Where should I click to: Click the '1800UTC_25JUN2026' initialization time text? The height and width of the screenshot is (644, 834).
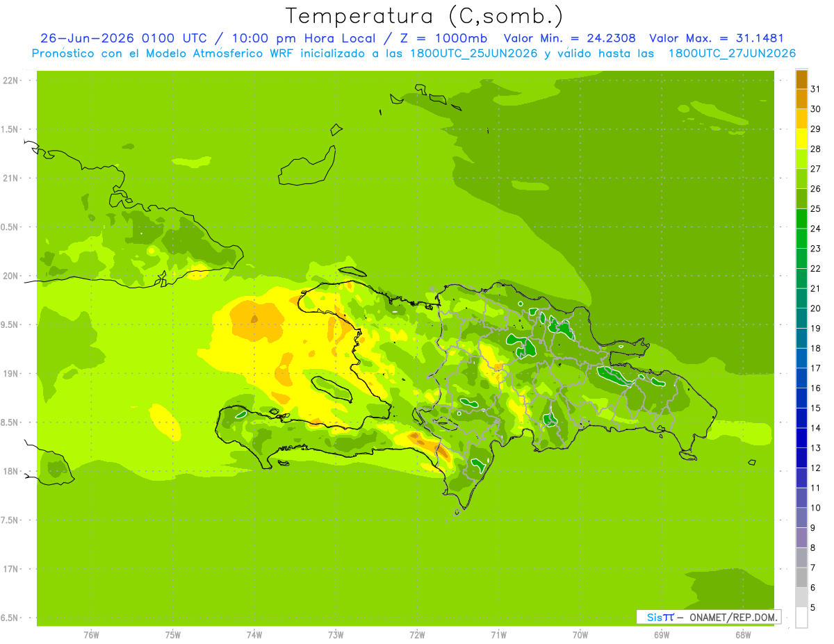[x=471, y=53]
